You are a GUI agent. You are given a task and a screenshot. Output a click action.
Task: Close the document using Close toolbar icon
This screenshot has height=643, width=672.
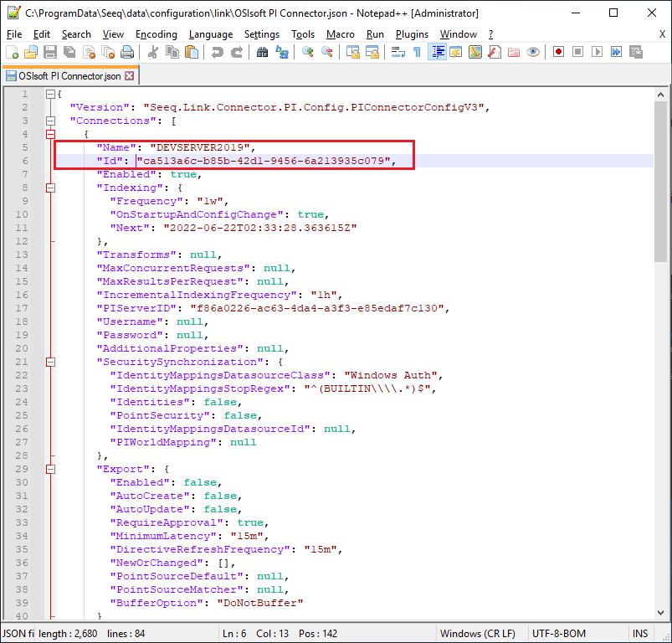click(89, 52)
